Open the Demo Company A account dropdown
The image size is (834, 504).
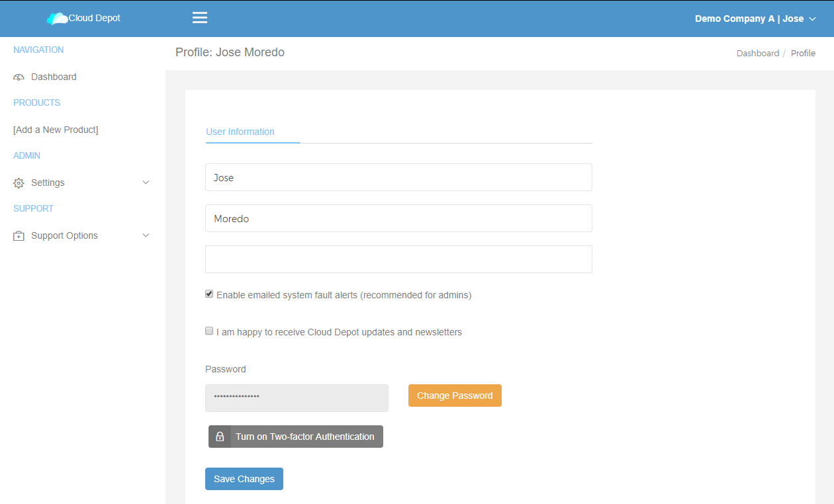(x=755, y=19)
